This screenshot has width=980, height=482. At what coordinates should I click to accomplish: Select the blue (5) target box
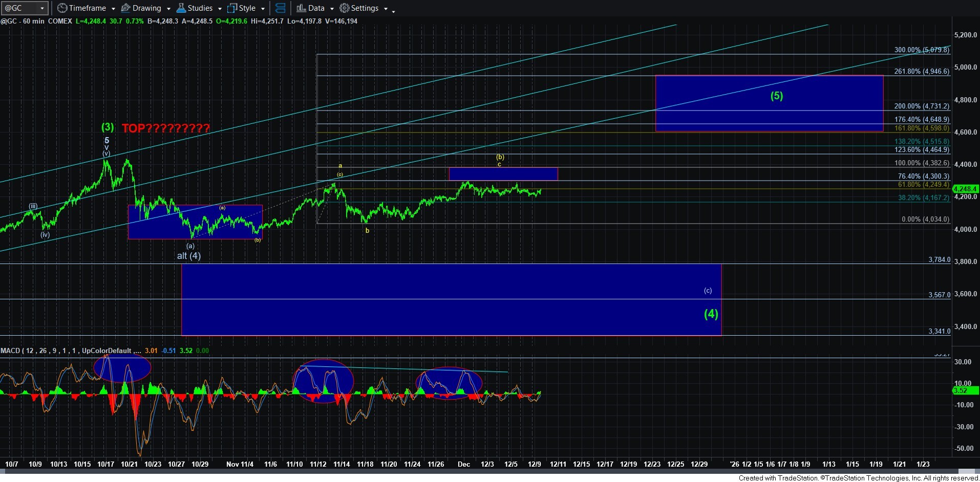769,103
